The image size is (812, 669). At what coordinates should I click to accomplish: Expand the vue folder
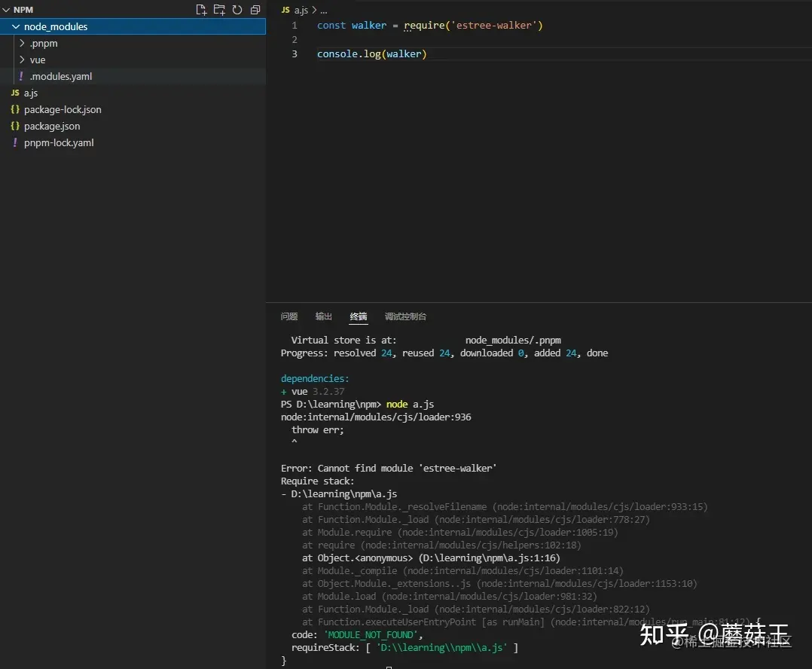point(22,60)
